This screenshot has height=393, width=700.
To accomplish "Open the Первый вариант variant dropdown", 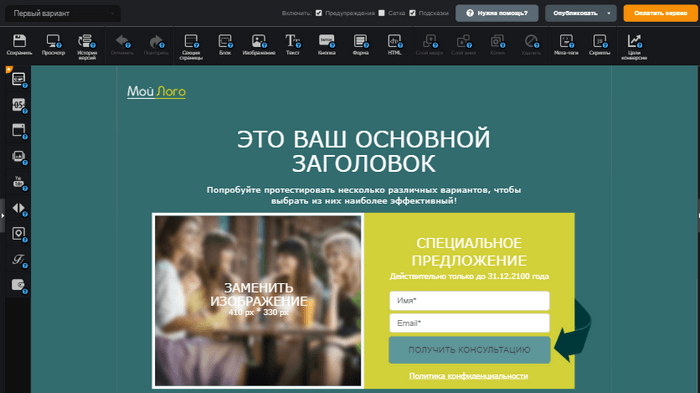I will [x=63, y=13].
